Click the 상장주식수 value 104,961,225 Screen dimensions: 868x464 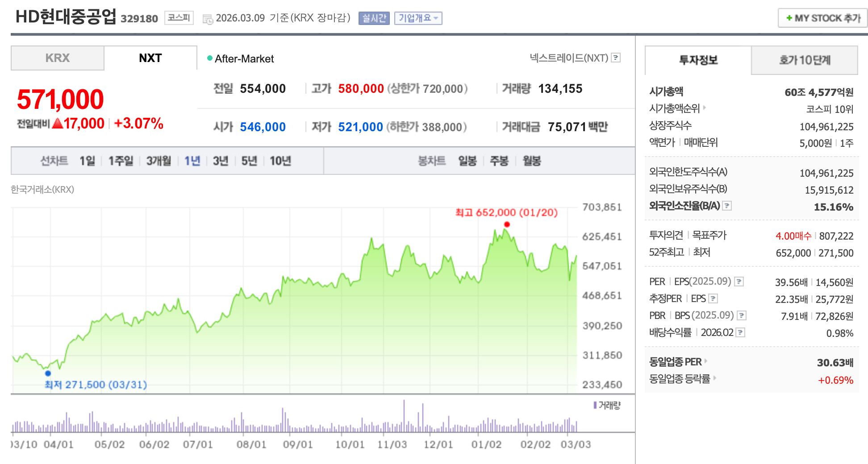[x=826, y=127]
